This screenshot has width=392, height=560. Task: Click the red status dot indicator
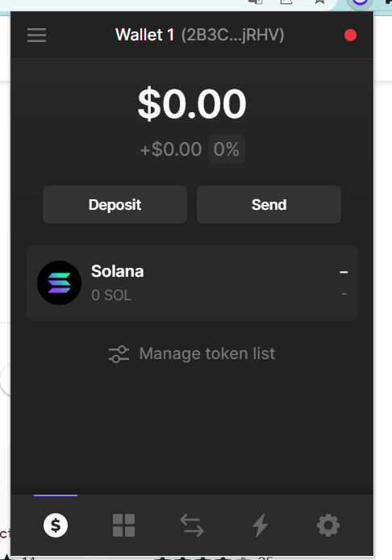tap(350, 36)
